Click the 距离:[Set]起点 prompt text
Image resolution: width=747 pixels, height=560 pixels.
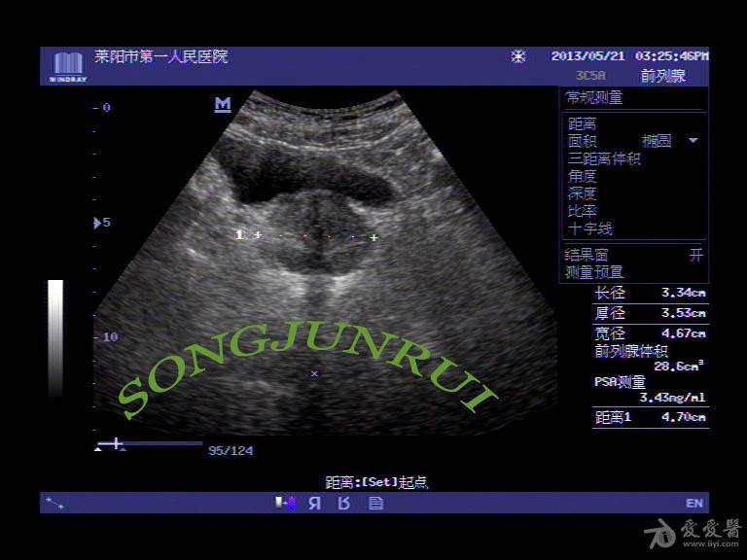376,482
